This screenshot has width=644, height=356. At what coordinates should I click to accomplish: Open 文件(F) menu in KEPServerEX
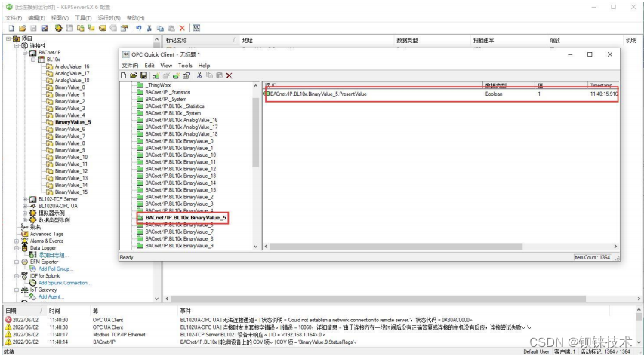[14, 17]
